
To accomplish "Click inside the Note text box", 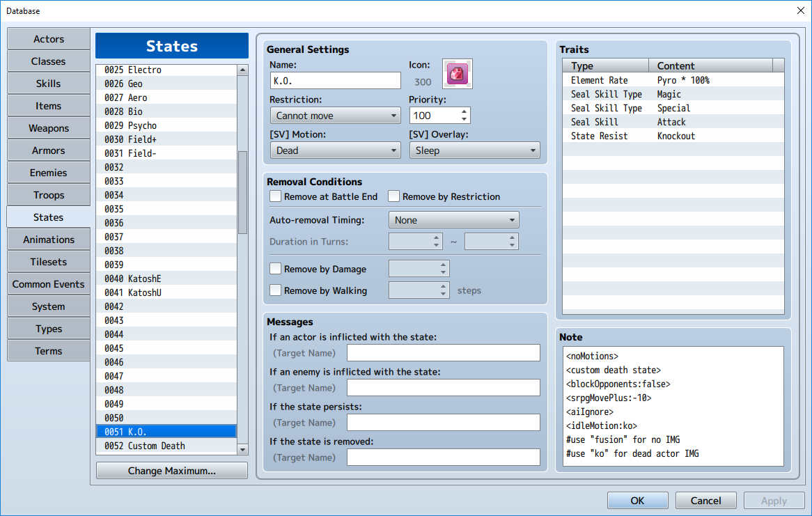I will coord(673,406).
